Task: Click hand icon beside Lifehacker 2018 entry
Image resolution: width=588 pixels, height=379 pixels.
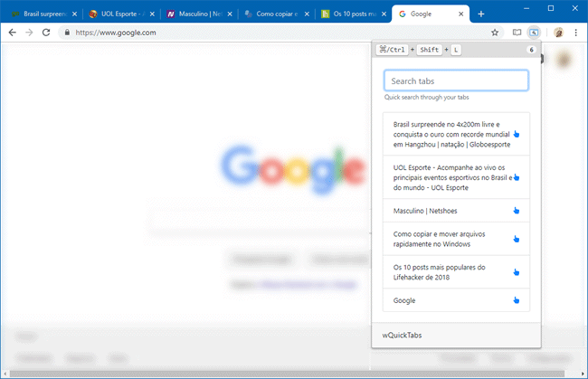Action: coord(517,272)
